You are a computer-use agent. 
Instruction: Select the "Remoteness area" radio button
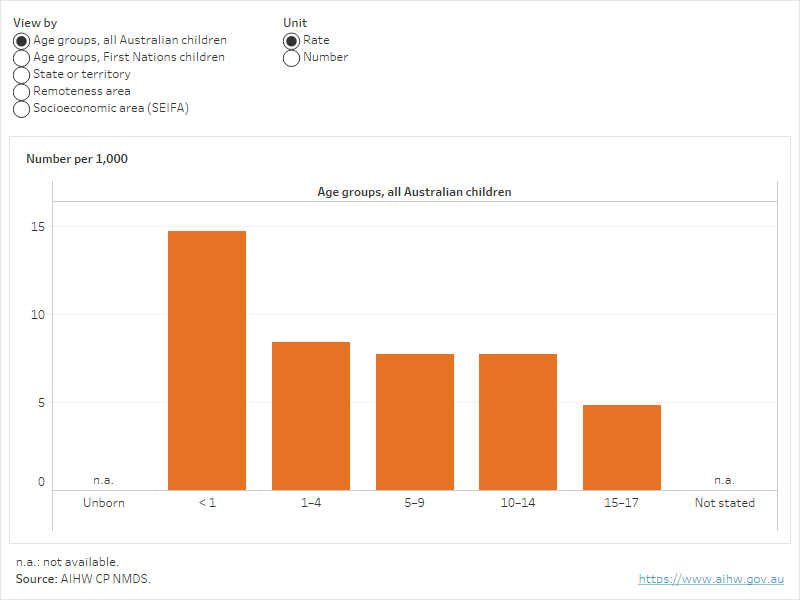(x=21, y=91)
